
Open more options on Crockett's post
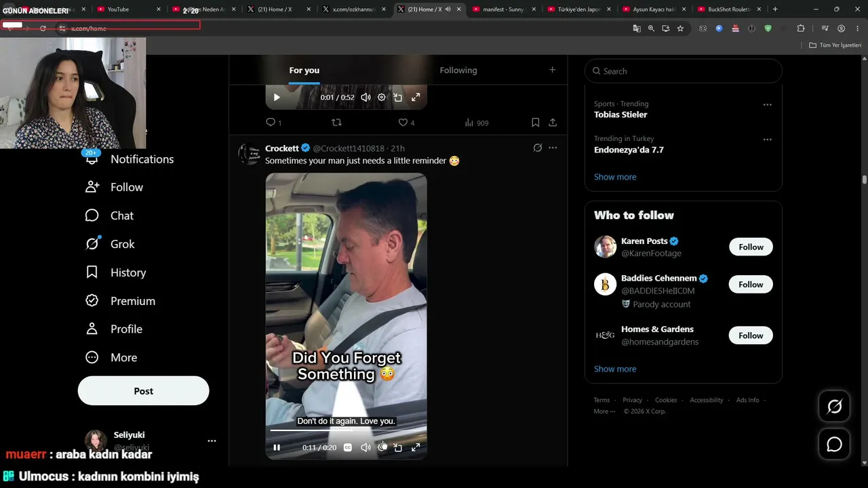click(553, 148)
